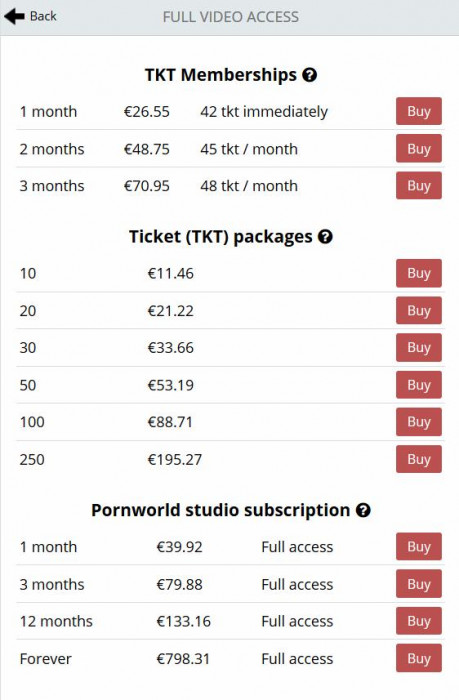Click the back arrow icon
This screenshot has height=700, width=459.
[14, 17]
